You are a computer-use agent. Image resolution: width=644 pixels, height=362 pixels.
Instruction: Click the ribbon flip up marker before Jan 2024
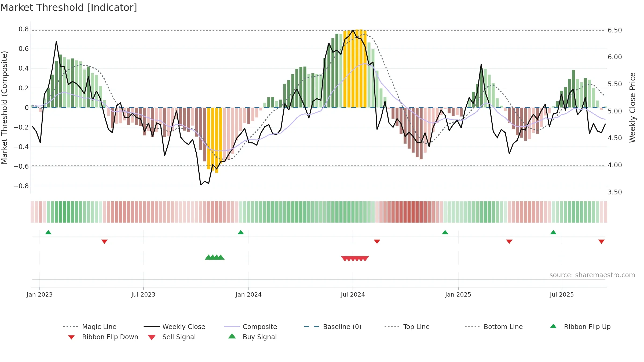coord(241,232)
